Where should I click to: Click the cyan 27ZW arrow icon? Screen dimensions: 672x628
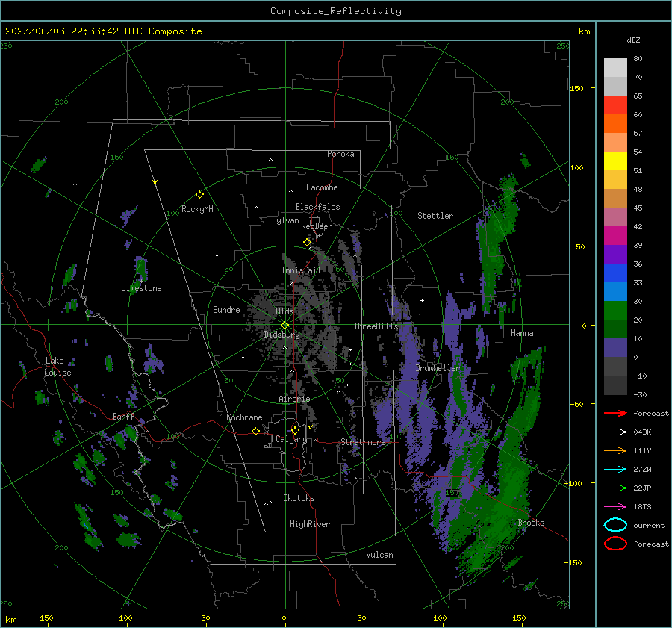click(x=615, y=470)
